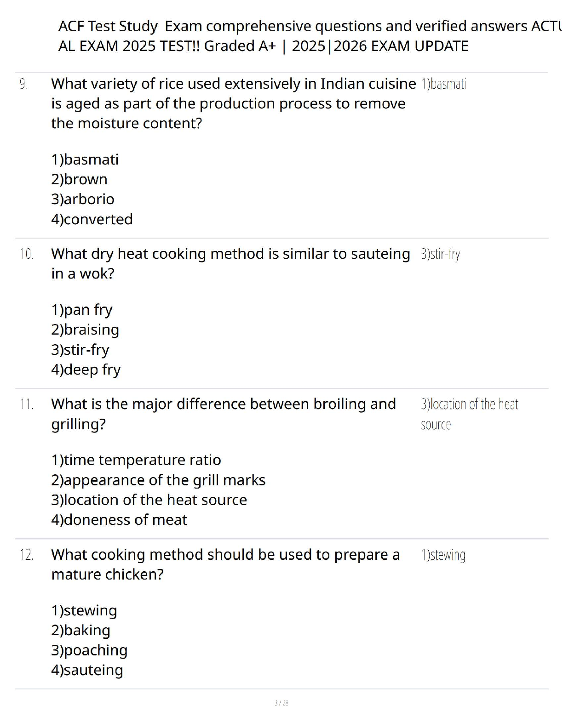
Task: Click question 11 about broiling and grilling
Action: [x=224, y=414]
